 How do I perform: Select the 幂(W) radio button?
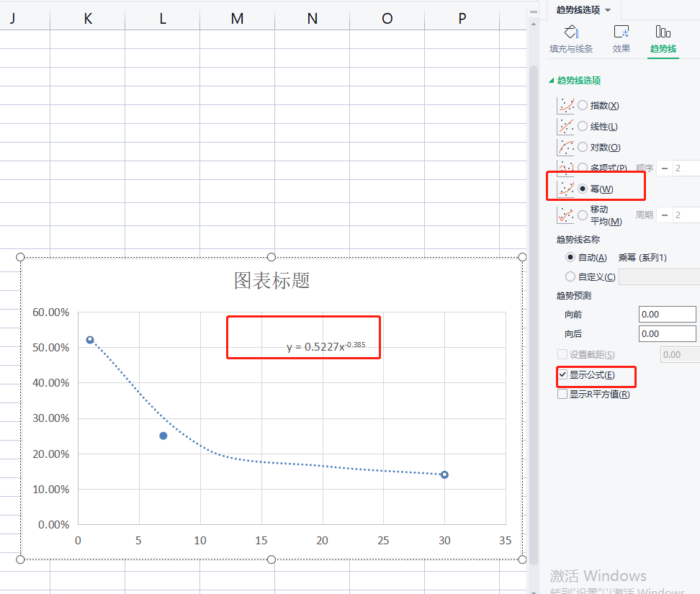(x=583, y=189)
